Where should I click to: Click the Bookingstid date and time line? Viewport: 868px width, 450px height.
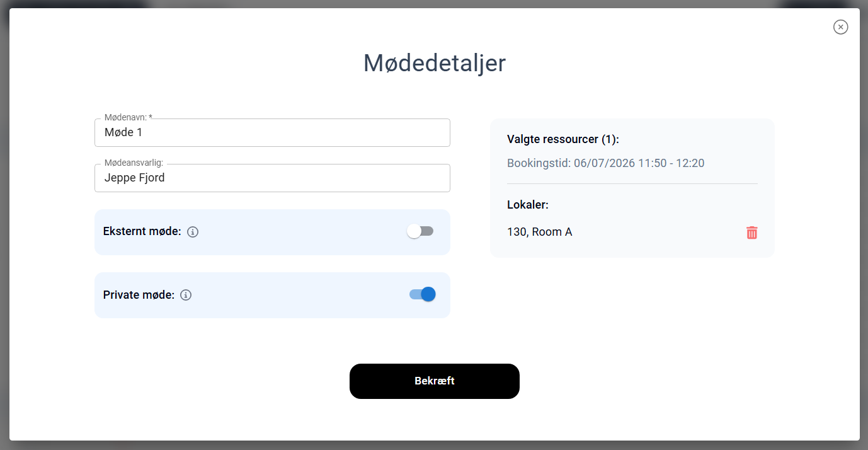tap(605, 163)
